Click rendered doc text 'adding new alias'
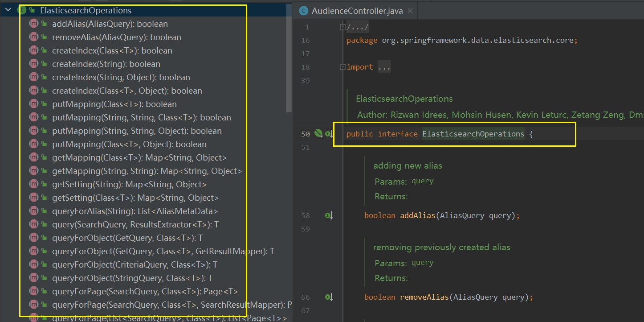Image resolution: width=644 pixels, height=322 pixels. click(x=408, y=165)
